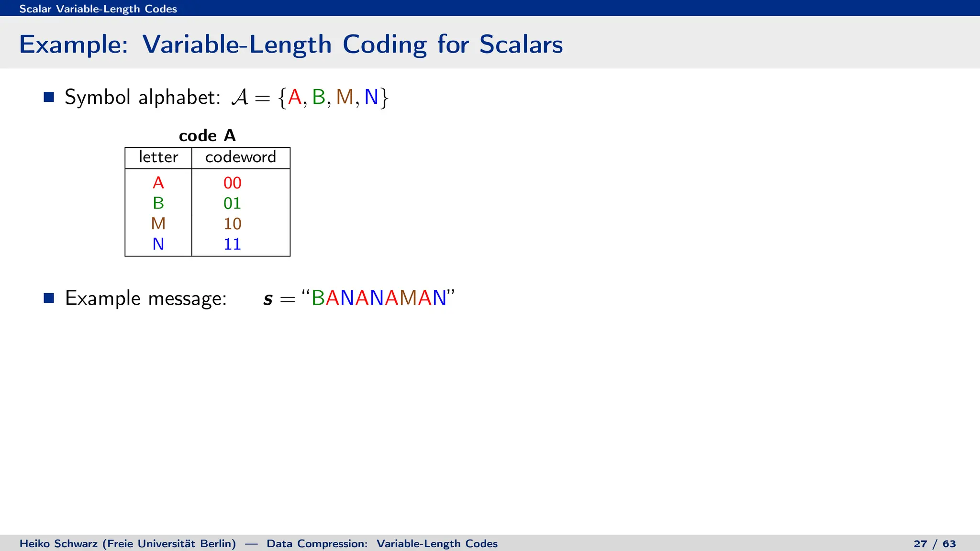Select the blue letter N table cell
980x551 pixels.
(158, 244)
